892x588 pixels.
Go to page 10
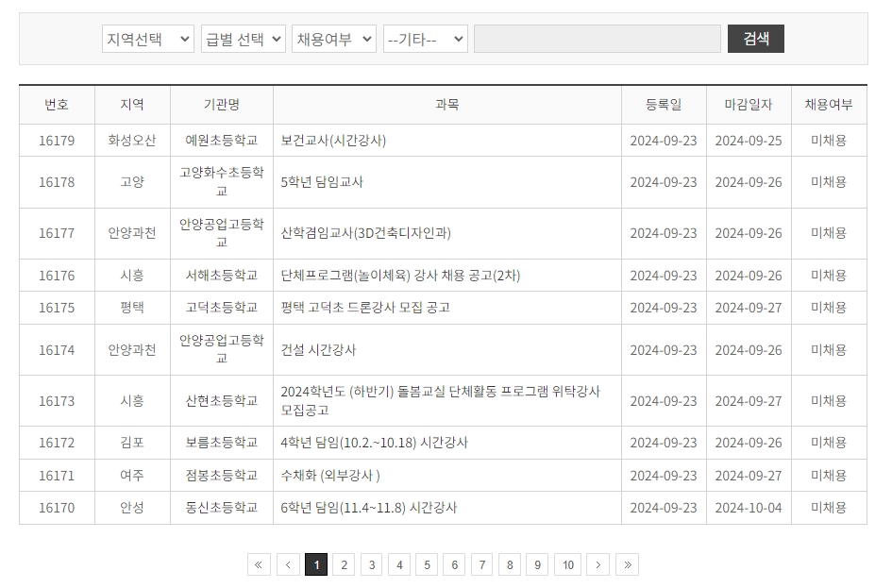[x=567, y=564]
